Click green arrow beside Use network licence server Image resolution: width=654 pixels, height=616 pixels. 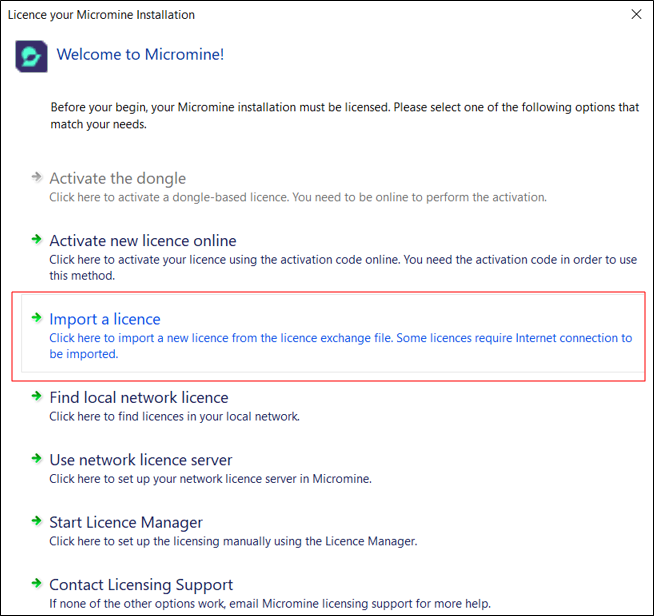click(37, 460)
